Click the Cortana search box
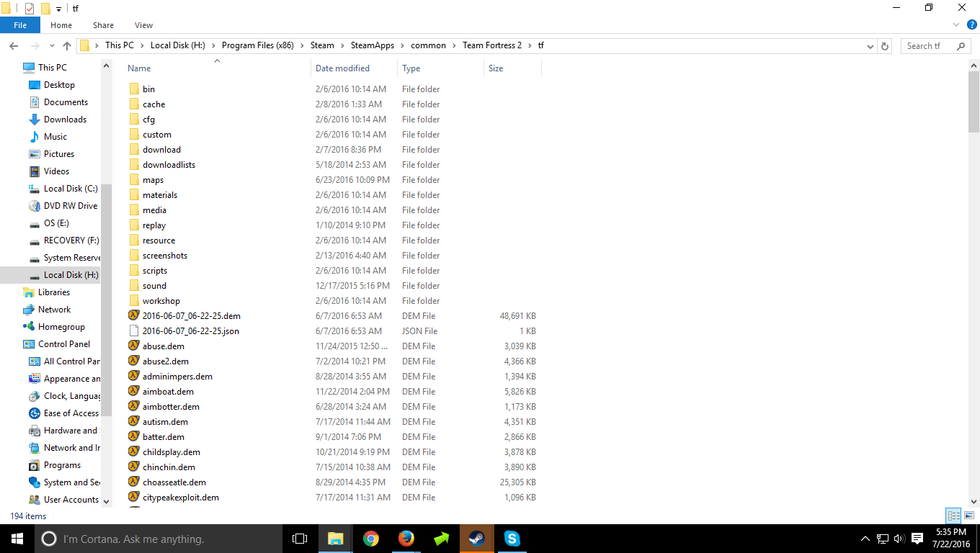This screenshot has width=980, height=553. tap(158, 539)
